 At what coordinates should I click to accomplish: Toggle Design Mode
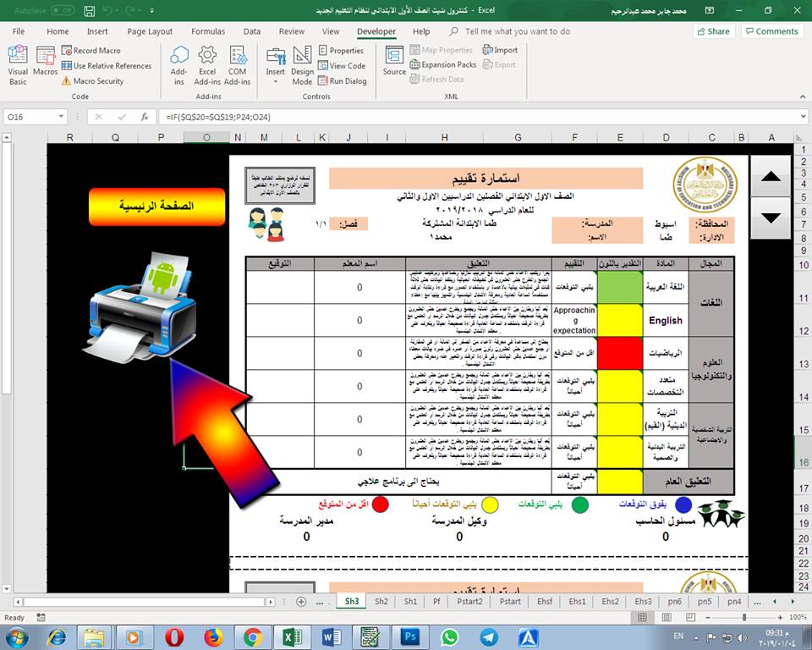(302, 65)
